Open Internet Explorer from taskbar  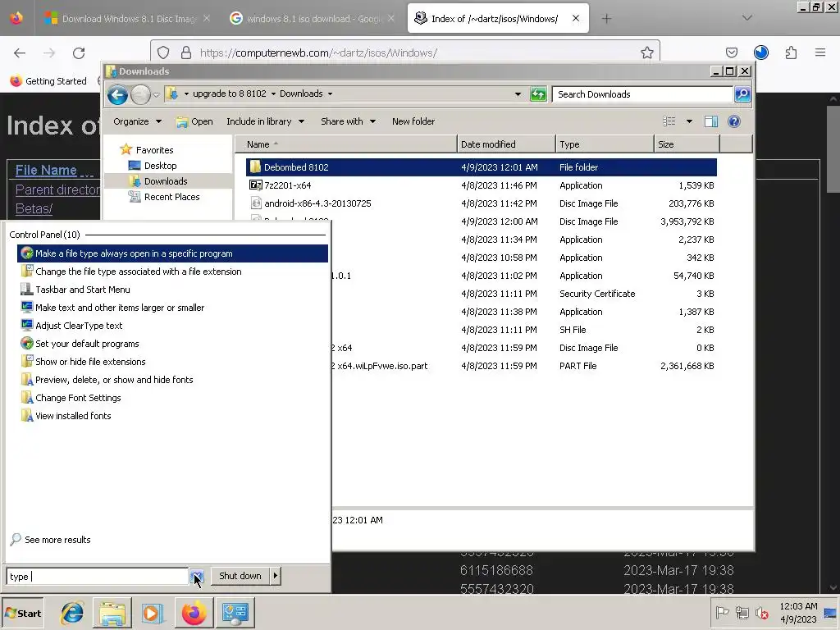pyautogui.click(x=72, y=613)
